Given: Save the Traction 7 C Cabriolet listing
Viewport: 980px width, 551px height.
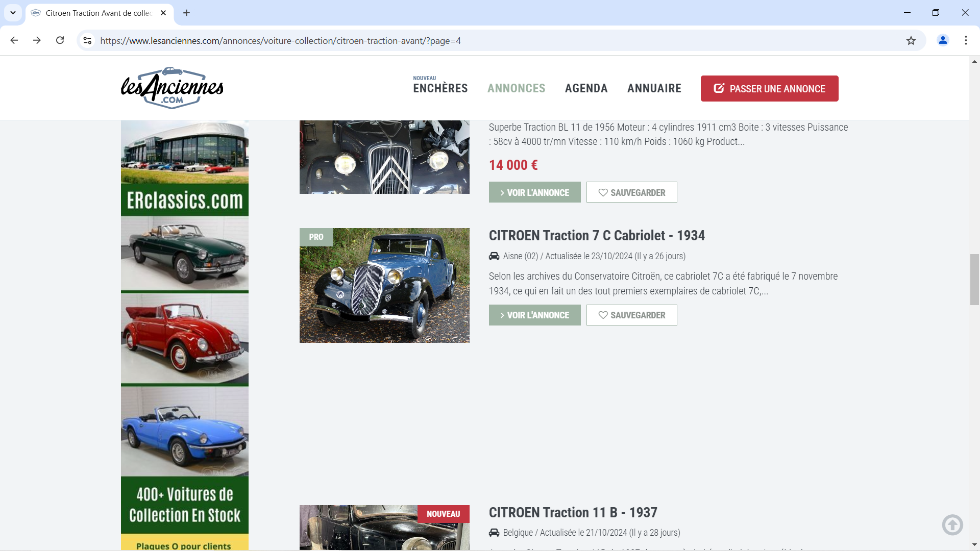Looking at the screenshot, I should coord(631,315).
